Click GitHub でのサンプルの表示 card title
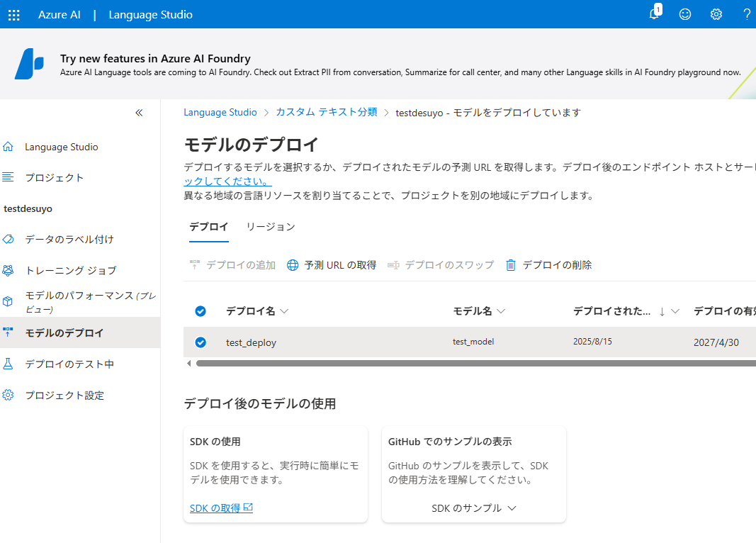Screen dimensions: 756x543 click(450, 442)
